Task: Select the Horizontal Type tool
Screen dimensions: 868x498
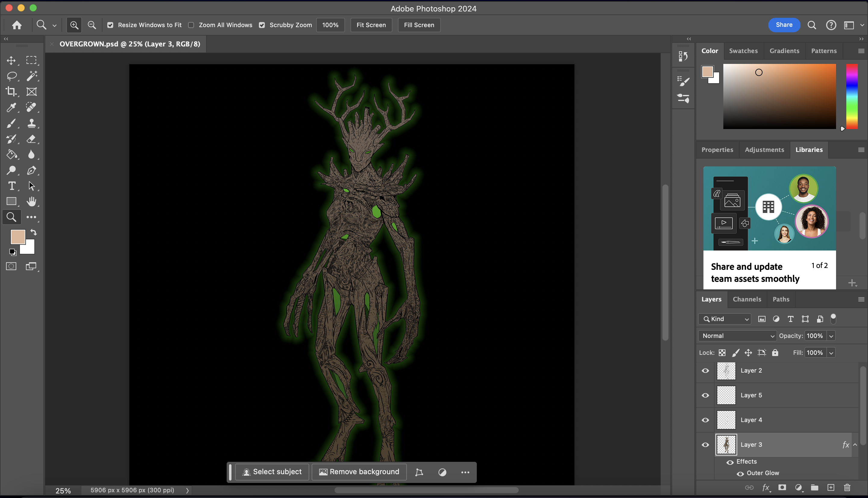Action: [12, 186]
